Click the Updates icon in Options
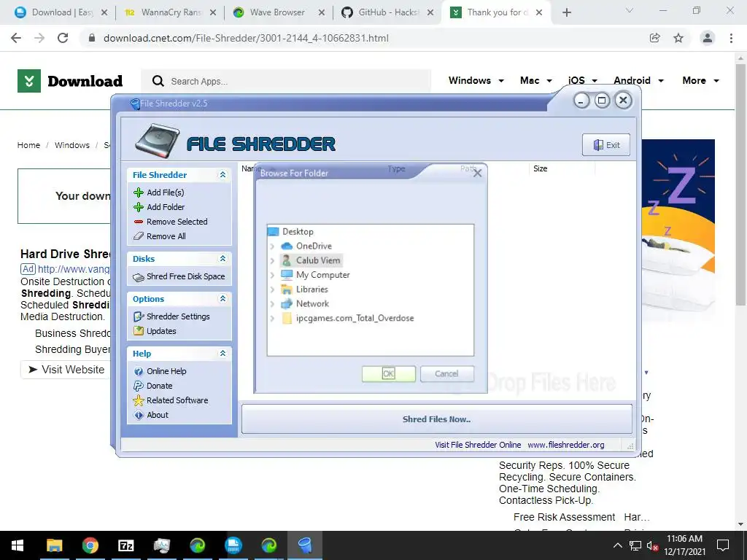Image resolution: width=747 pixels, height=560 pixels. pyautogui.click(x=139, y=331)
